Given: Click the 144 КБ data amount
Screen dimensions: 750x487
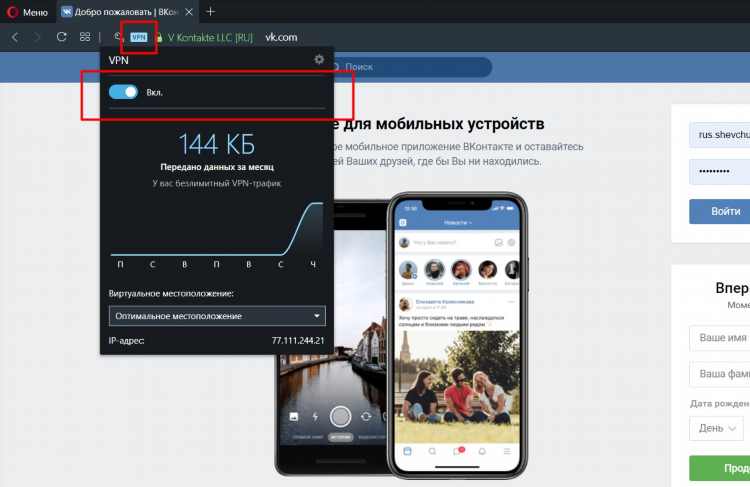Looking at the screenshot, I should [217, 144].
